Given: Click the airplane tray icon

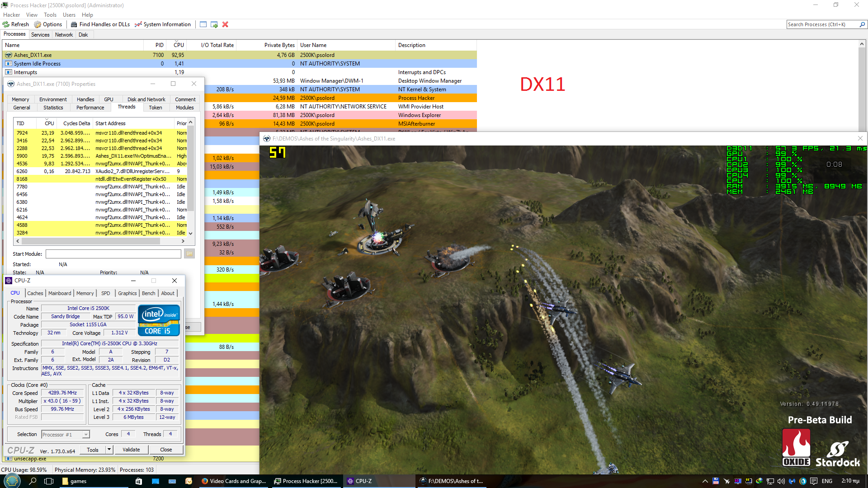Looking at the screenshot, I should 726,481.
